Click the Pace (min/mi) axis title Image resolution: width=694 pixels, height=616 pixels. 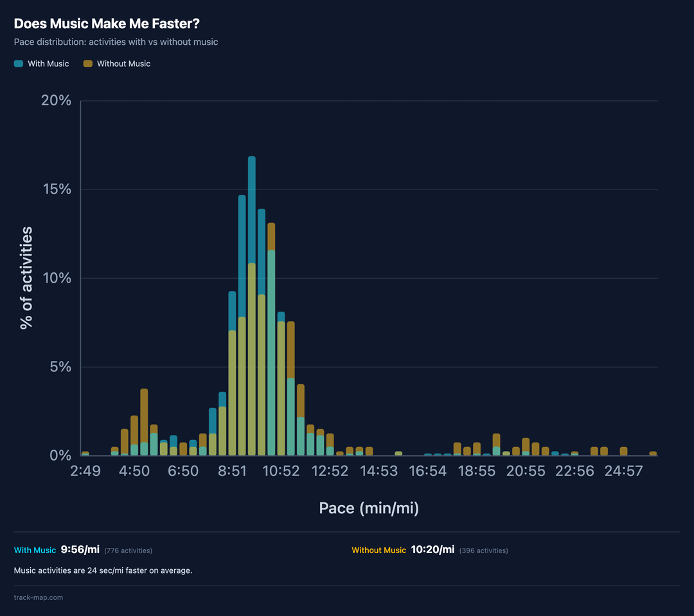click(x=369, y=508)
